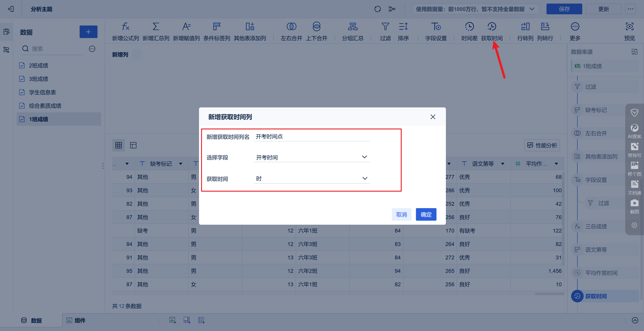
Task: Click the refresh progress spinner icon
Action: coord(377,9)
